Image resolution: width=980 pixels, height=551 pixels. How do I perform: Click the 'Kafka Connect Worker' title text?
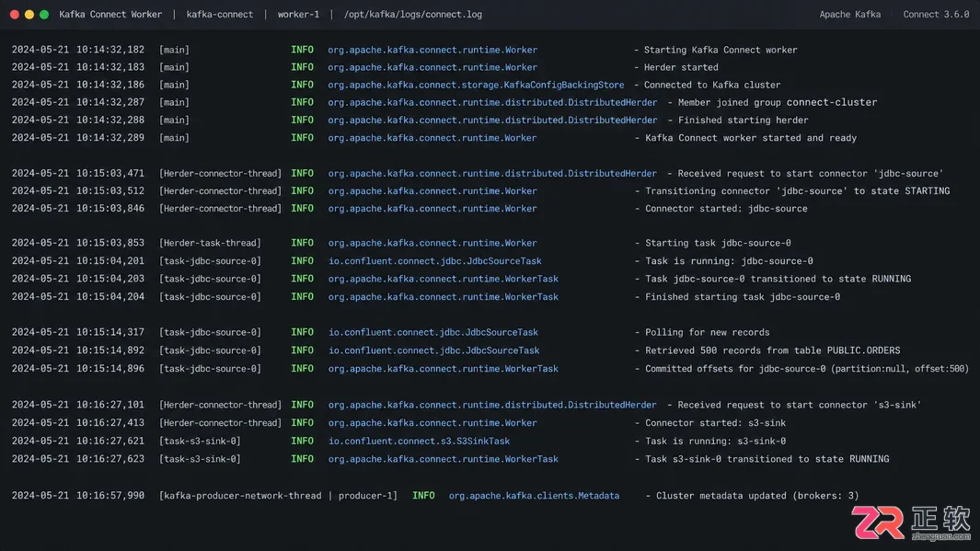(110, 15)
